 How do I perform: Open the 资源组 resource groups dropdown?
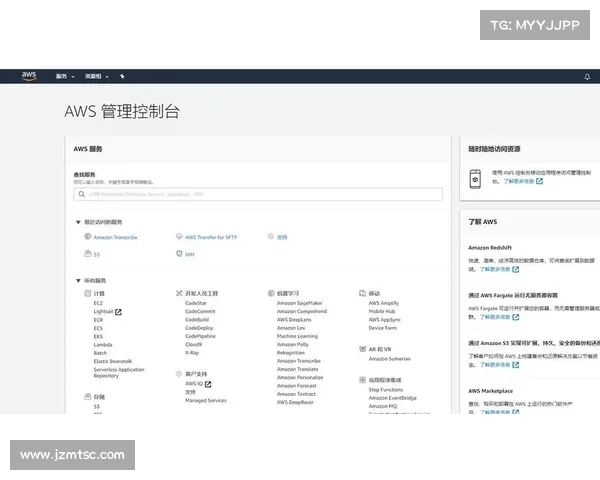(97, 77)
